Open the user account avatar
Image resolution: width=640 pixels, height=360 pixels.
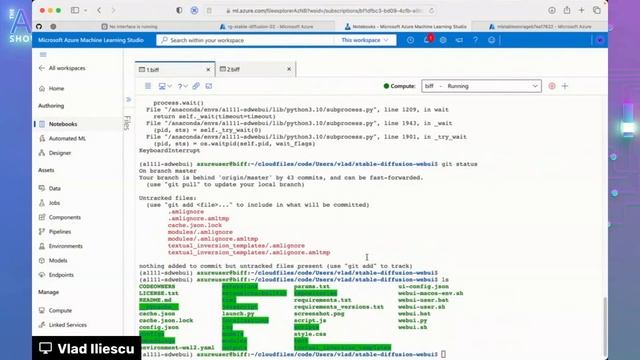(600, 40)
